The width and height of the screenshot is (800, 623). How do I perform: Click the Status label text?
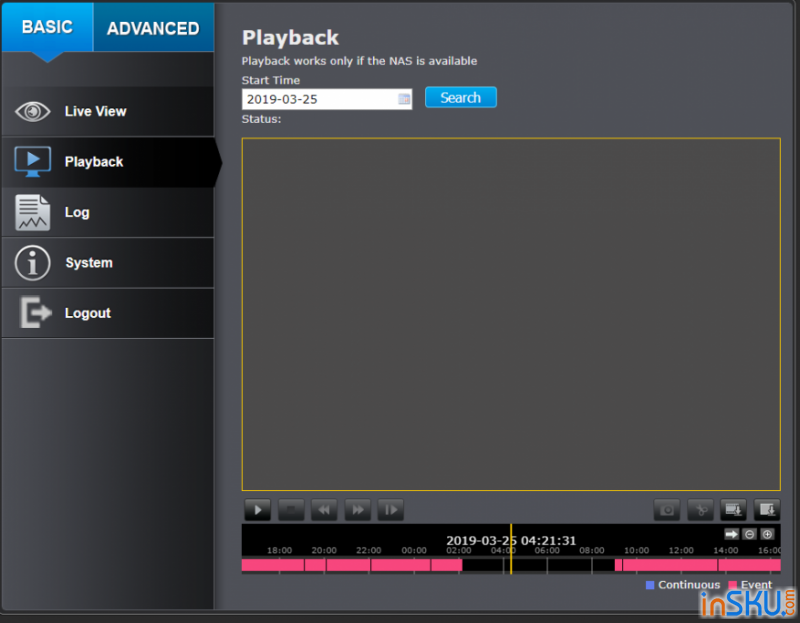[261, 119]
